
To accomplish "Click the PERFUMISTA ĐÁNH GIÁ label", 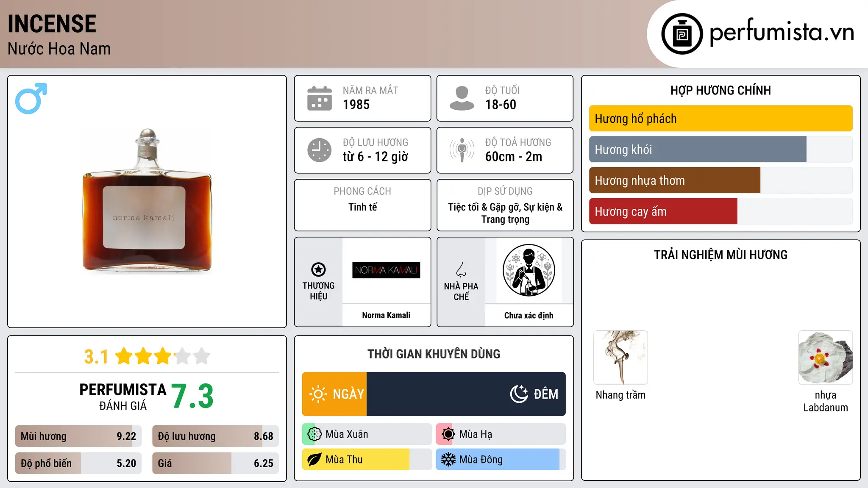I will pyautogui.click(x=123, y=396).
